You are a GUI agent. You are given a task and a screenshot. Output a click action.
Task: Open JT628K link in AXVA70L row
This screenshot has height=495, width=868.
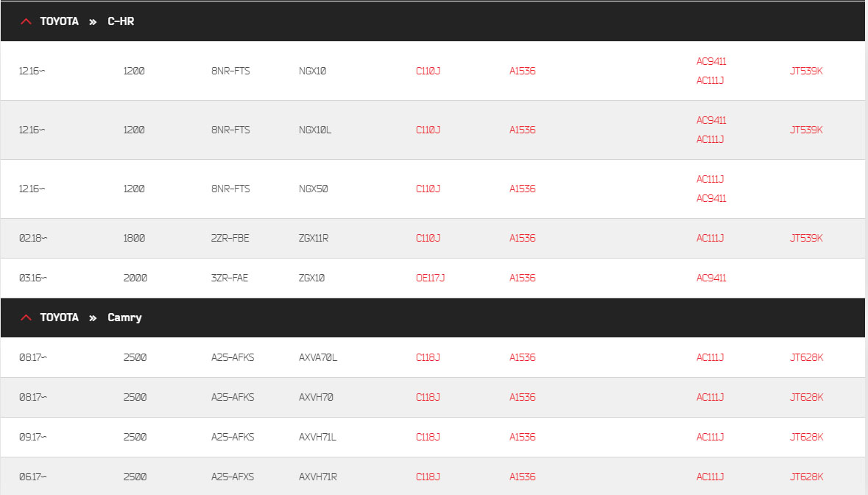click(807, 358)
